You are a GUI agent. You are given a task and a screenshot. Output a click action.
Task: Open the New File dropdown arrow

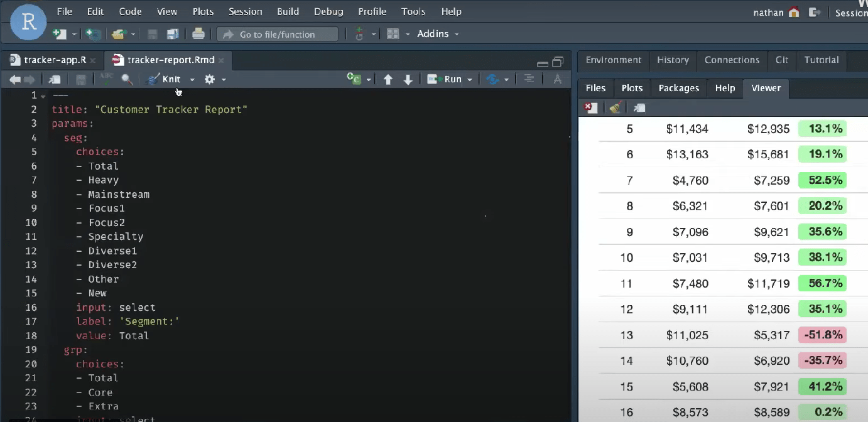click(x=74, y=35)
